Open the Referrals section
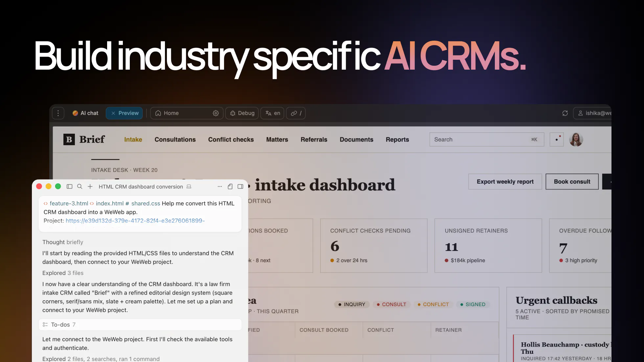This screenshot has width=644, height=362. click(x=314, y=139)
